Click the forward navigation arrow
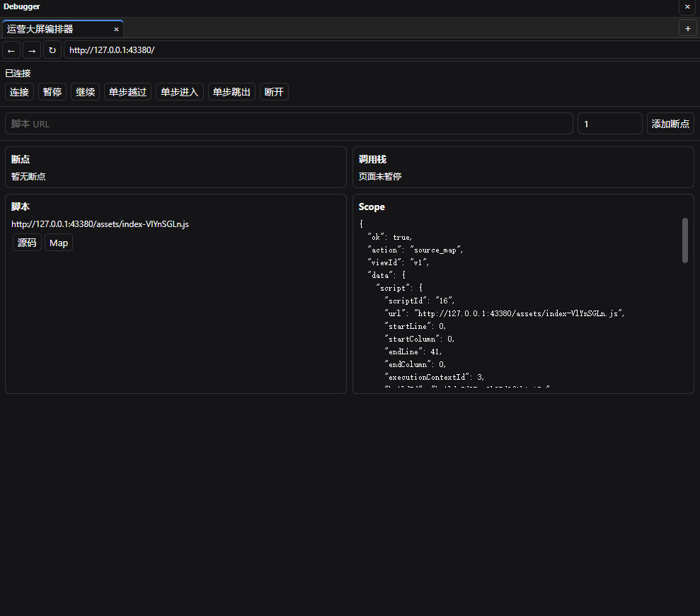Image resolution: width=700 pixels, height=616 pixels. pyautogui.click(x=32, y=50)
